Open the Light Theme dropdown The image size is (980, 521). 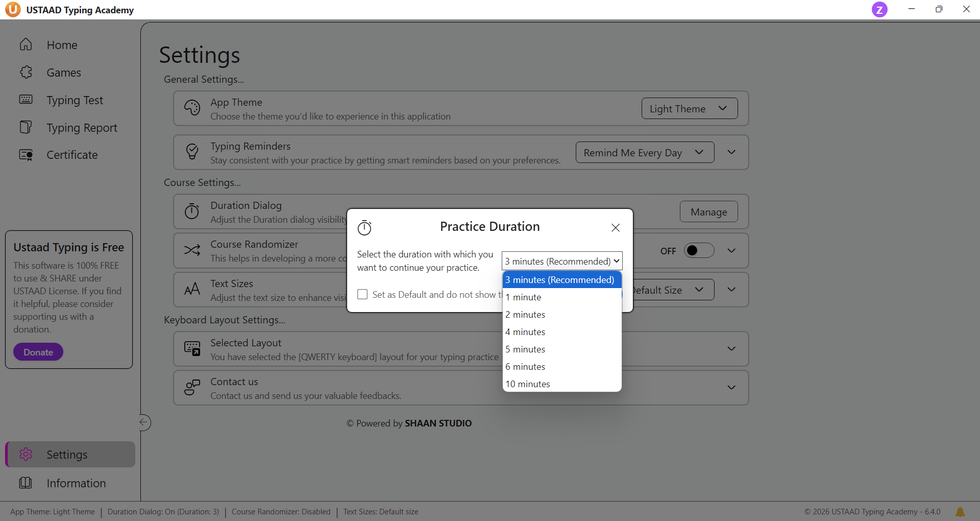[689, 109]
